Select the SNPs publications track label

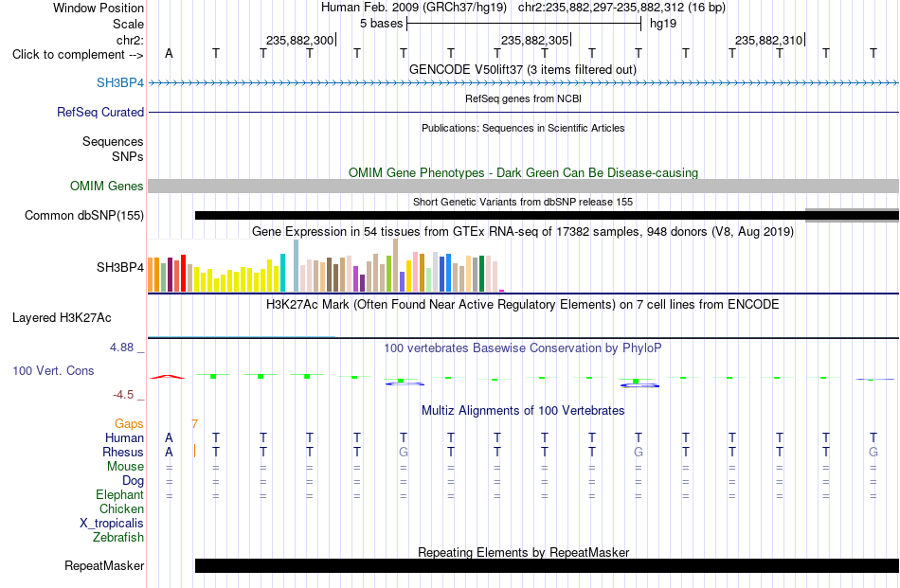128,156
